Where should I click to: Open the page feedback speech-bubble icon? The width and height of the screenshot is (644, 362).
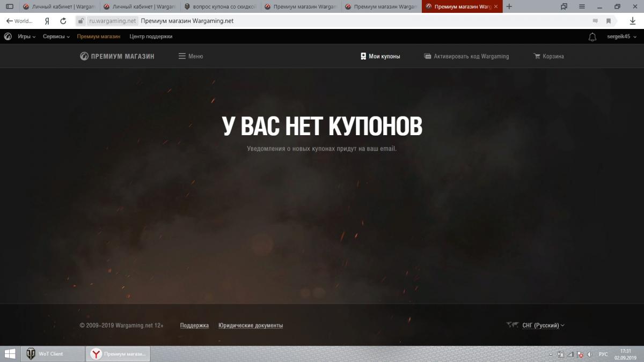(595, 21)
